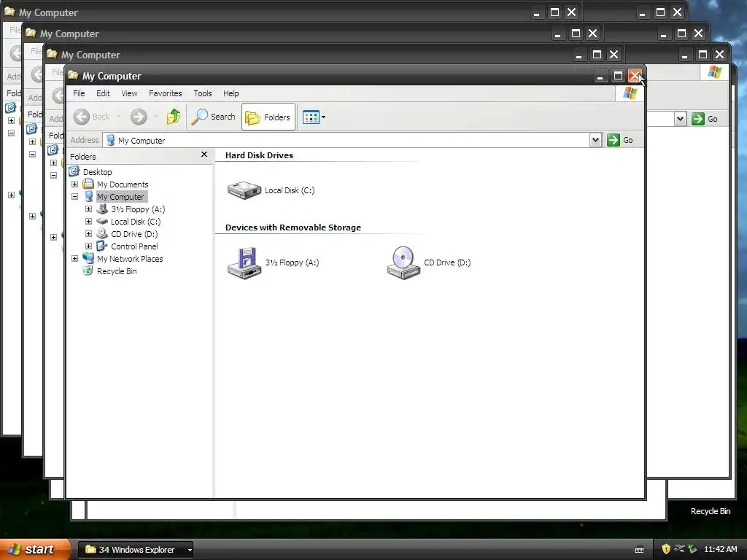The image size is (747, 560).
Task: Expand Local Disk (C:) tree node
Action: pos(88,222)
